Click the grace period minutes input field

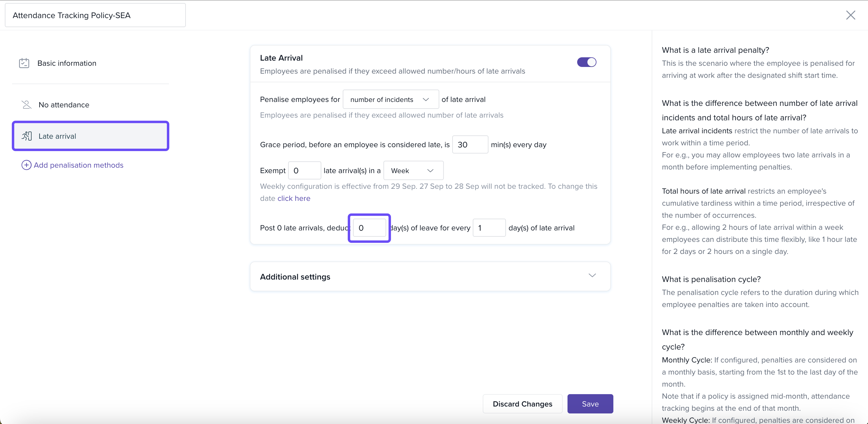coord(469,145)
